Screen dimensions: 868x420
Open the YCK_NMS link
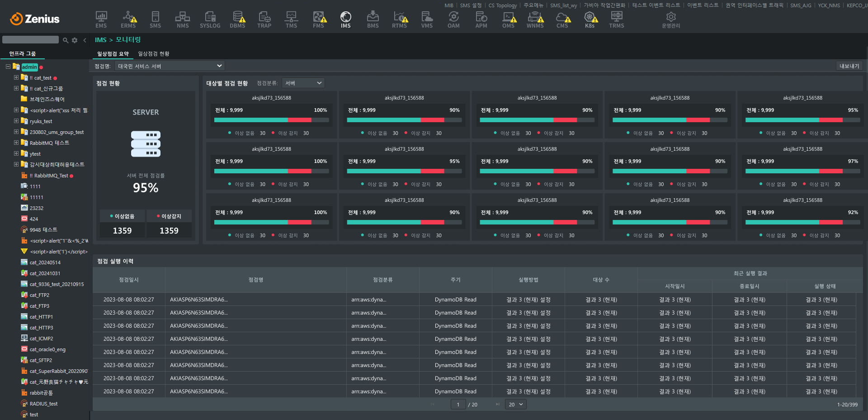tap(829, 5)
